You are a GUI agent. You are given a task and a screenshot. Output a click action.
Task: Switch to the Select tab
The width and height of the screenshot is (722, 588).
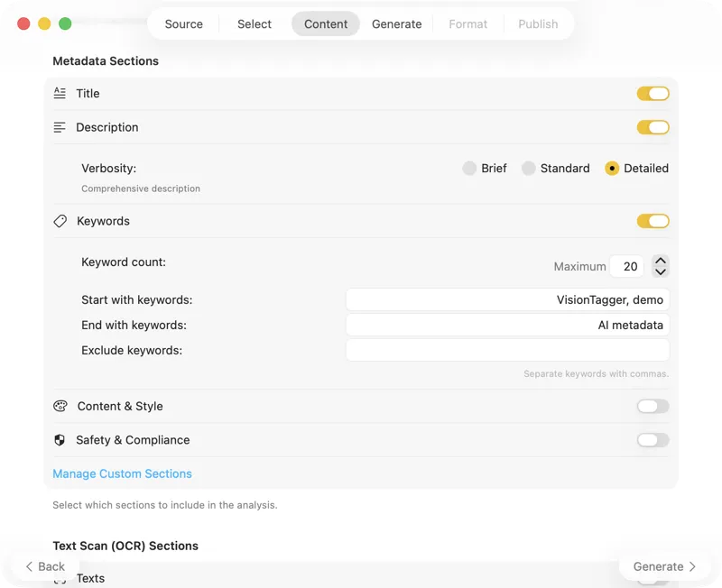tap(255, 24)
